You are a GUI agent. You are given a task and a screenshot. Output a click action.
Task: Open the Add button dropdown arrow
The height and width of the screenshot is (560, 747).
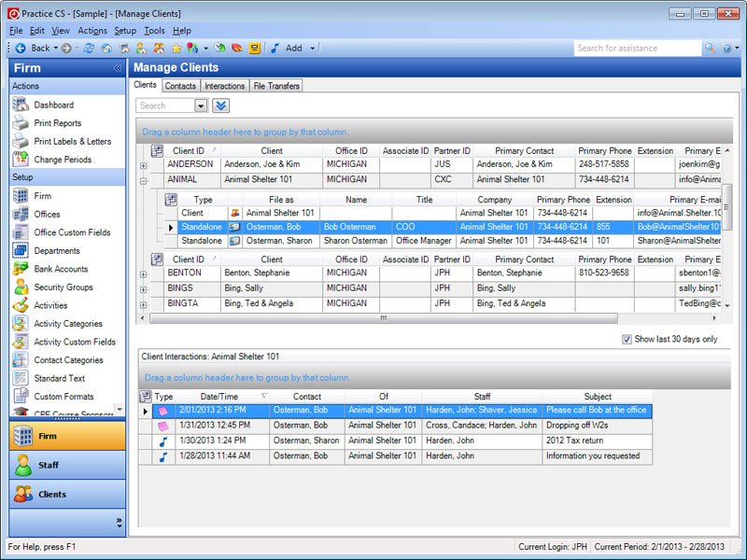coord(312,49)
